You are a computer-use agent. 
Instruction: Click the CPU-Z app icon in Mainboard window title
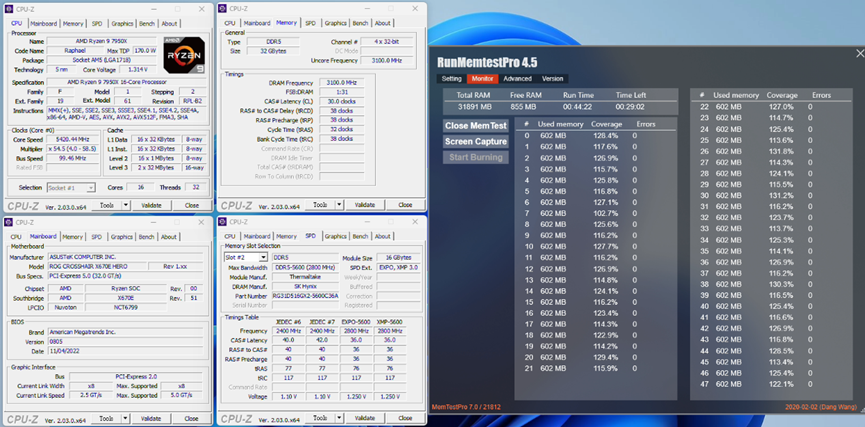click(x=8, y=222)
